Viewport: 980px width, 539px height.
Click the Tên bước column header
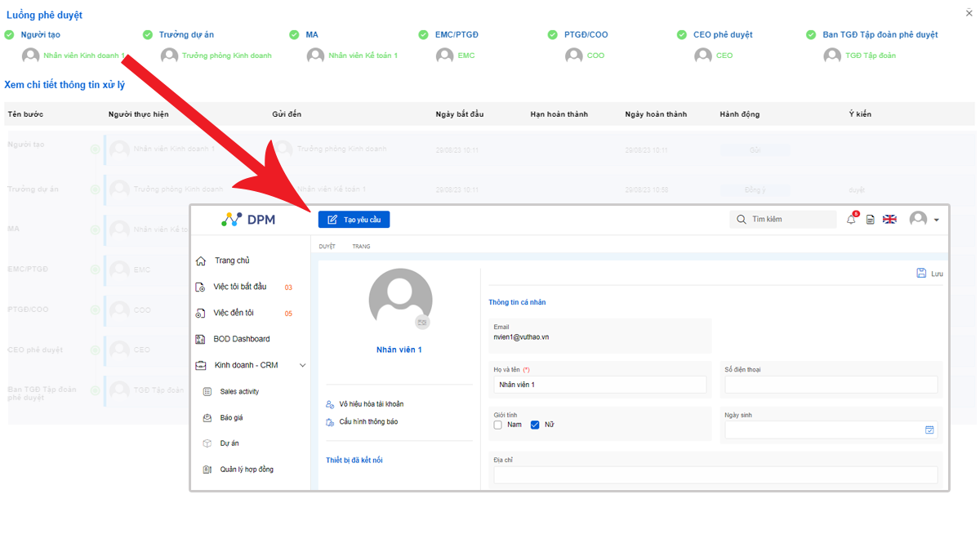point(25,114)
